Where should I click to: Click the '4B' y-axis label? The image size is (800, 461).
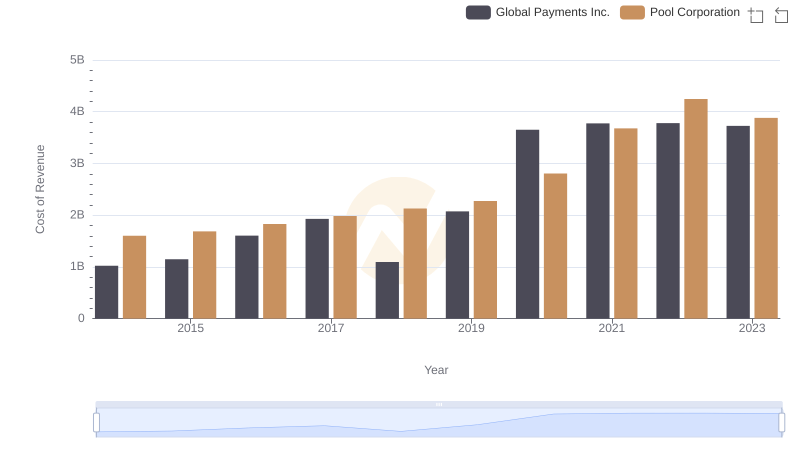coord(77,112)
